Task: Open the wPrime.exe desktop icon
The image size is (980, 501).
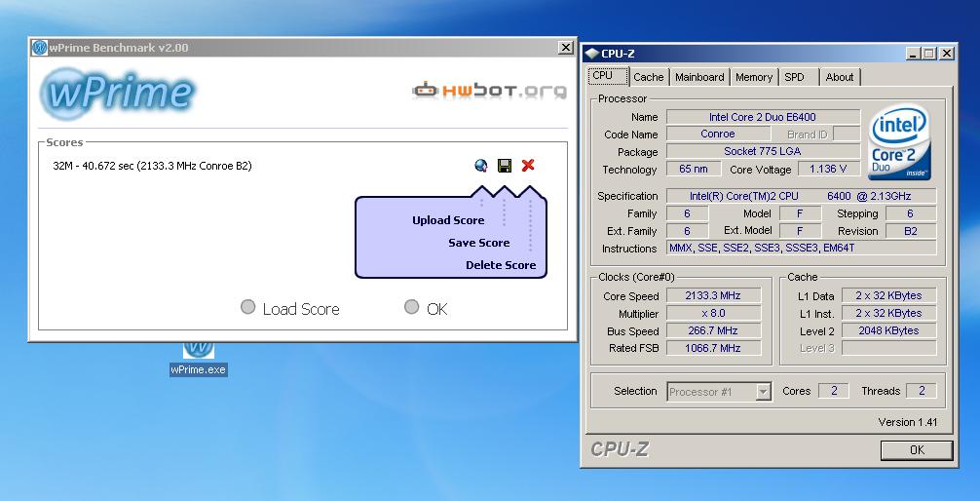Action: 198,359
